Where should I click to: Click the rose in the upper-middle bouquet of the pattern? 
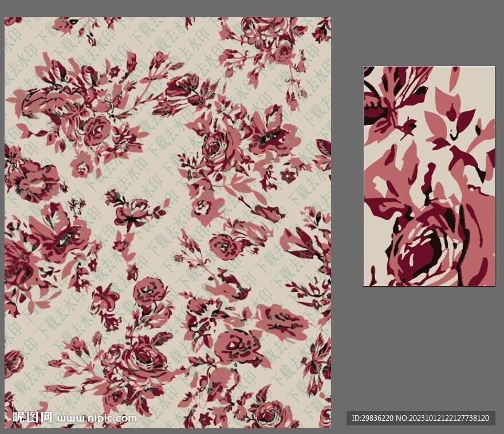click(215, 146)
